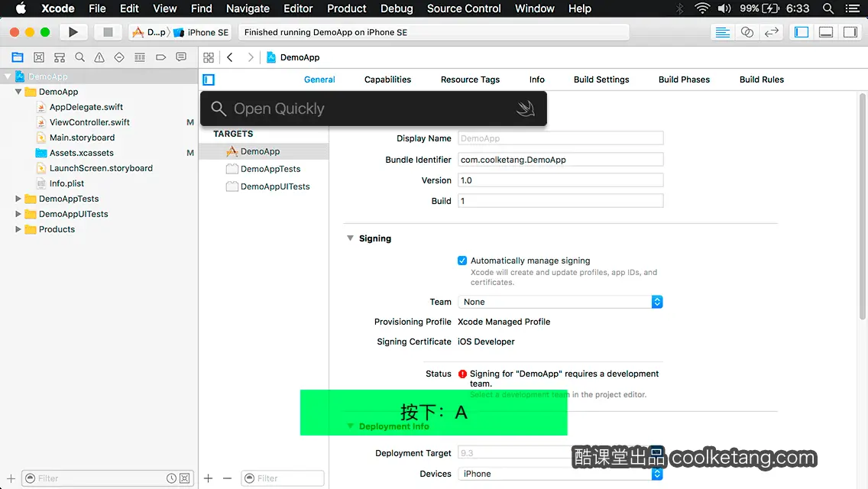
Task: Show the Project navigator
Action: coord(18,57)
